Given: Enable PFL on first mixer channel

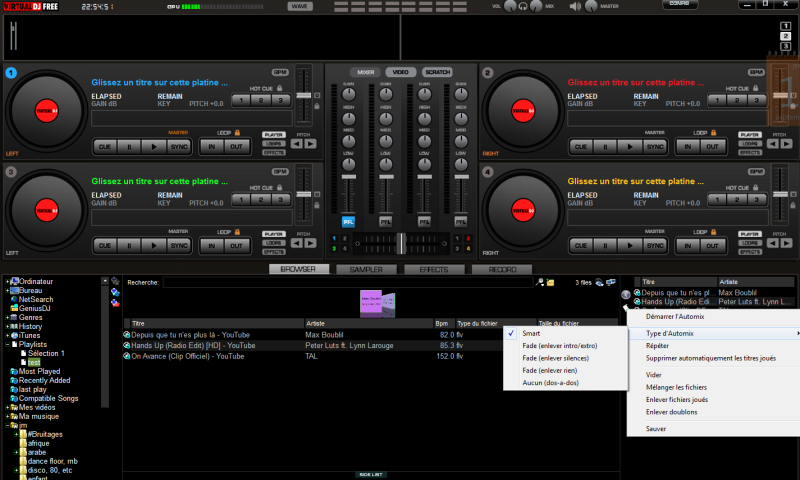Looking at the screenshot, I should click(x=348, y=221).
